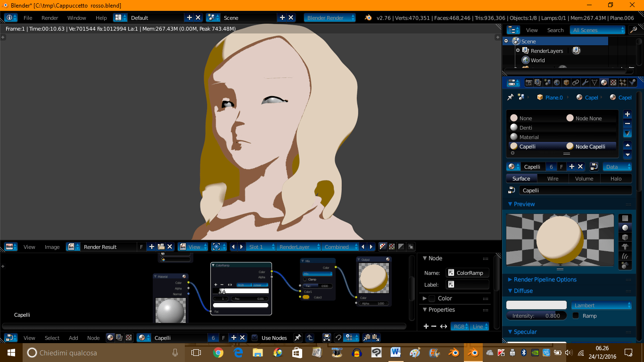Select cube preview type
This screenshot has height=362, width=644.
(625, 237)
